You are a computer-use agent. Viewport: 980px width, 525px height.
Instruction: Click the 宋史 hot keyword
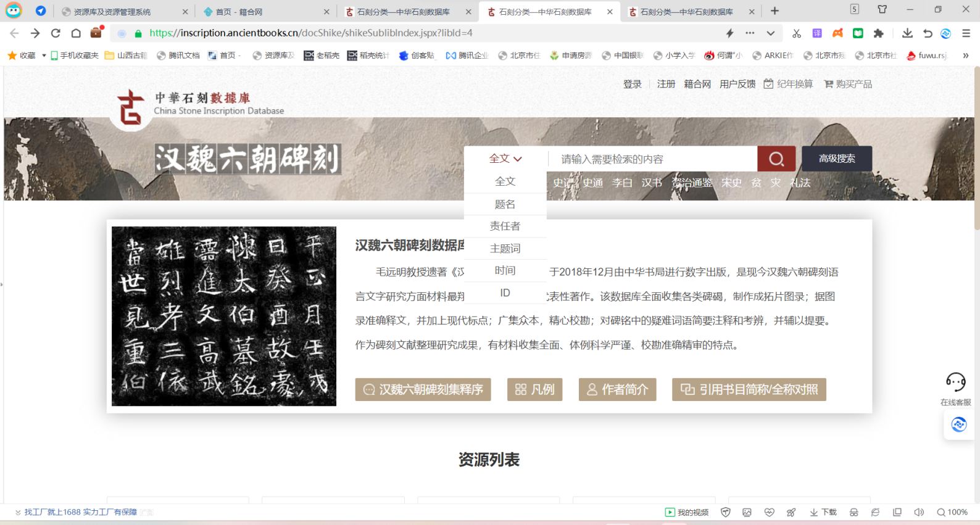point(731,183)
